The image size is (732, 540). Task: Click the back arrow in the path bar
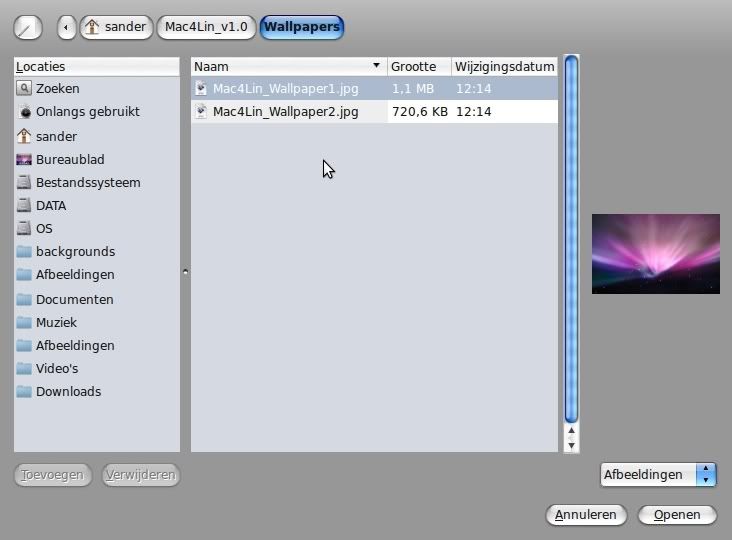pos(66,27)
